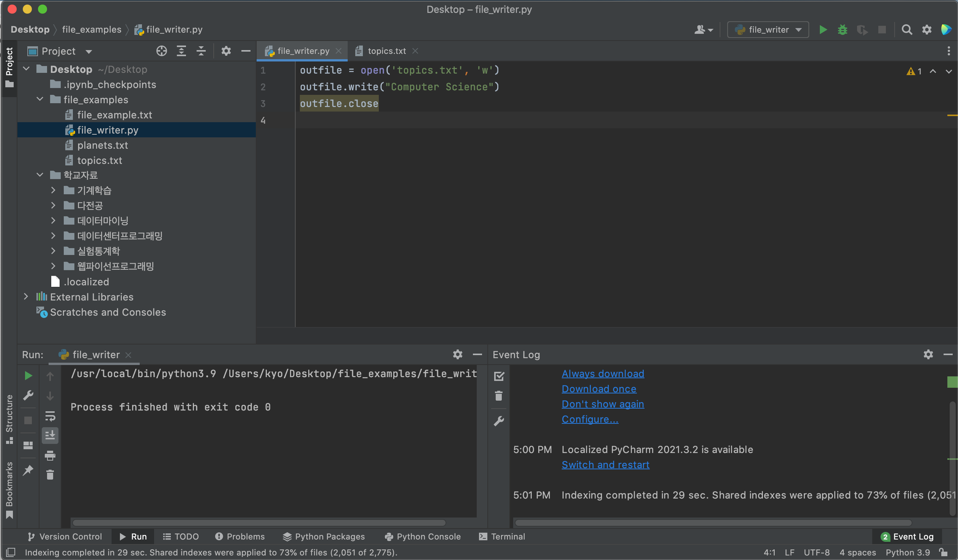Mark all Event Log notifications read
Image resolution: width=958 pixels, height=560 pixels.
click(499, 376)
